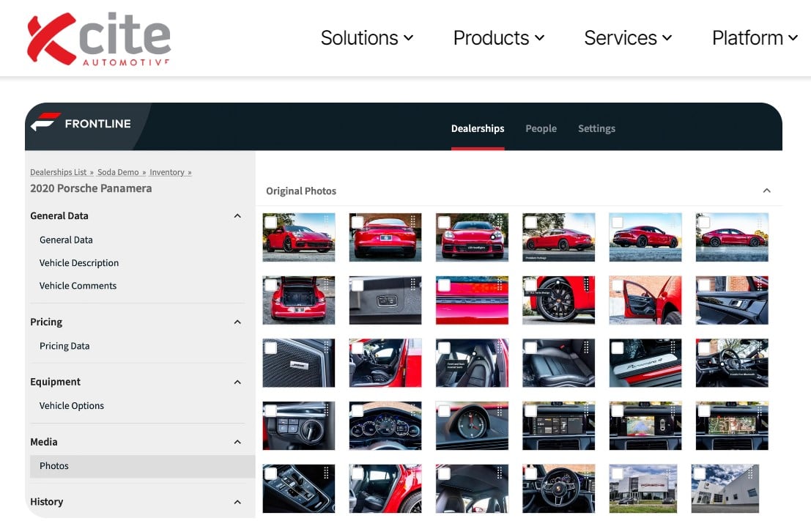This screenshot has width=811, height=532.
Task: Click drag handle on the dashboard clock photo
Action: tap(500, 410)
